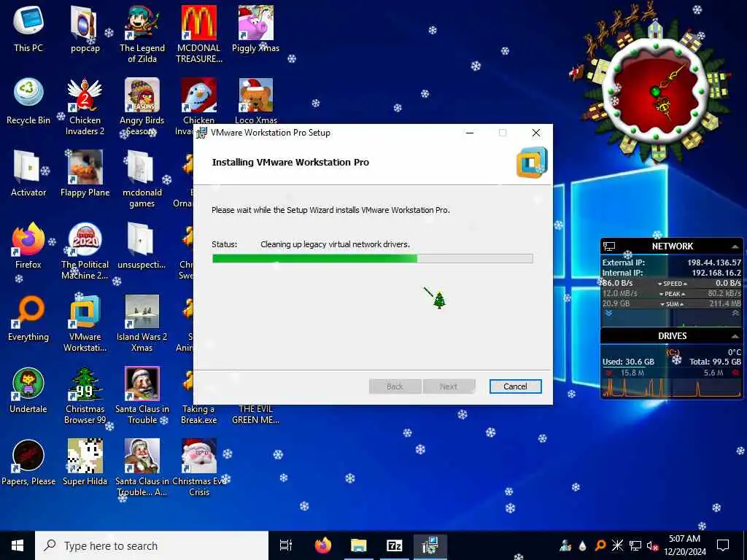Image resolution: width=747 pixels, height=560 pixels.
Task: Launch Flappy Plane shortcut
Action: [x=85, y=174]
